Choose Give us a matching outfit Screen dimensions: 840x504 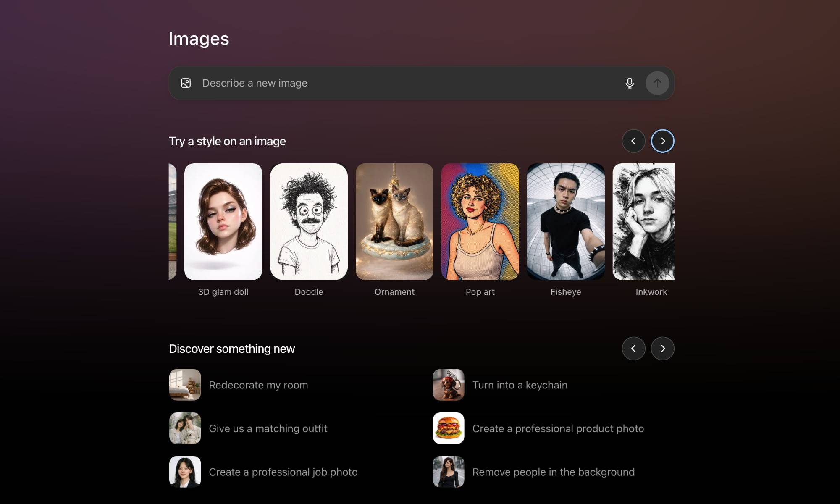[268, 428]
